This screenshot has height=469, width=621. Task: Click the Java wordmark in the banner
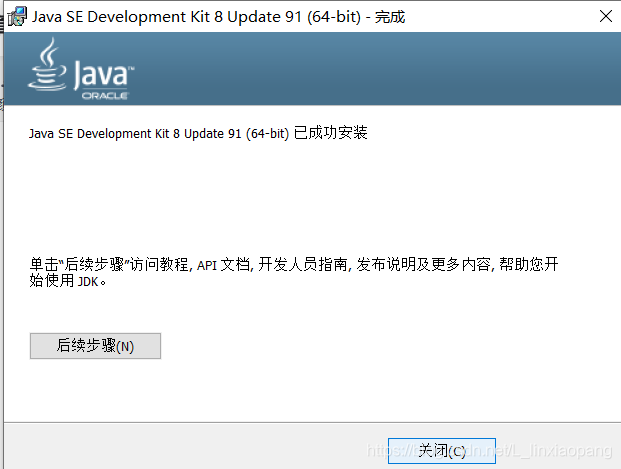(x=104, y=74)
